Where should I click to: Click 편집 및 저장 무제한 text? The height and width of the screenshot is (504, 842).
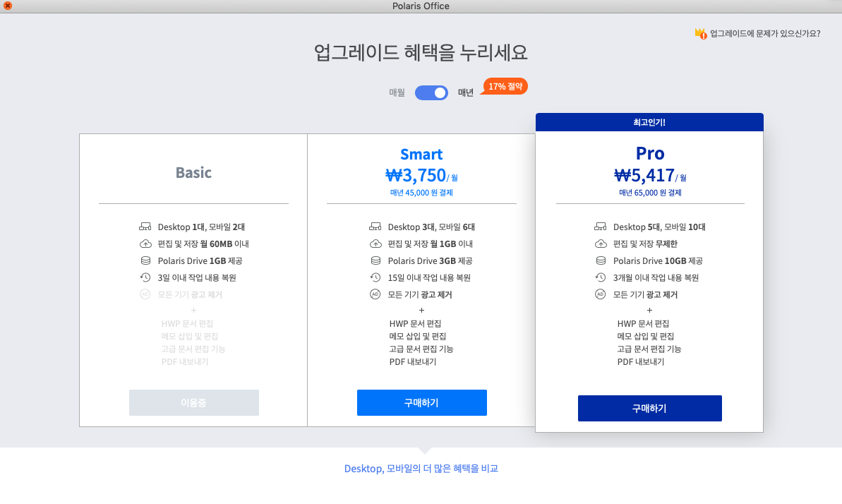point(645,244)
